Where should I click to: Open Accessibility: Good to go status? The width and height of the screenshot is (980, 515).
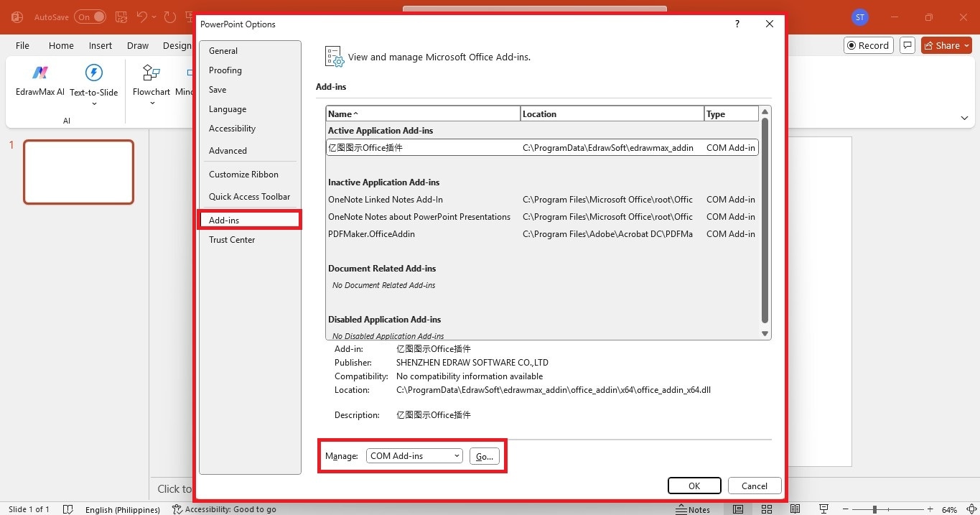pyautogui.click(x=224, y=509)
